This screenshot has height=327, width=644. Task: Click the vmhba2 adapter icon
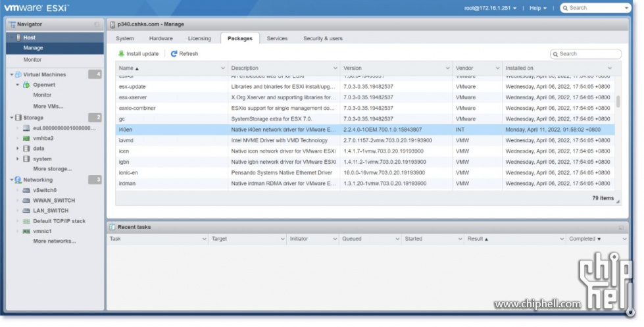tap(26, 138)
